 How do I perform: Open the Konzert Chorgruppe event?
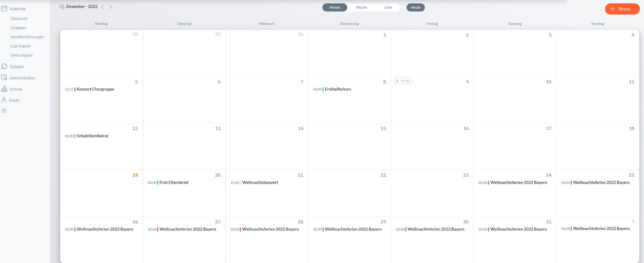[x=95, y=89]
